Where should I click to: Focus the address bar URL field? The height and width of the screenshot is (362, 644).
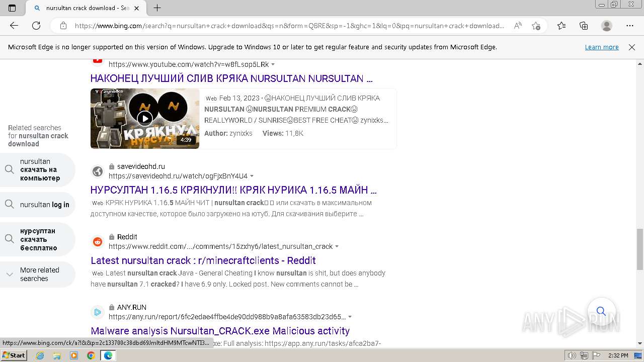[x=289, y=26]
